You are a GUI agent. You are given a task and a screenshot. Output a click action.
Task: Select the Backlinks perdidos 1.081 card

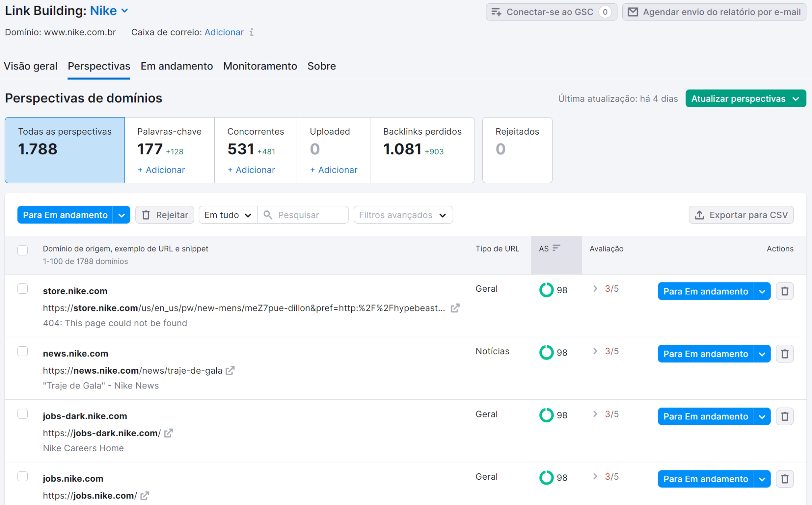(x=422, y=150)
